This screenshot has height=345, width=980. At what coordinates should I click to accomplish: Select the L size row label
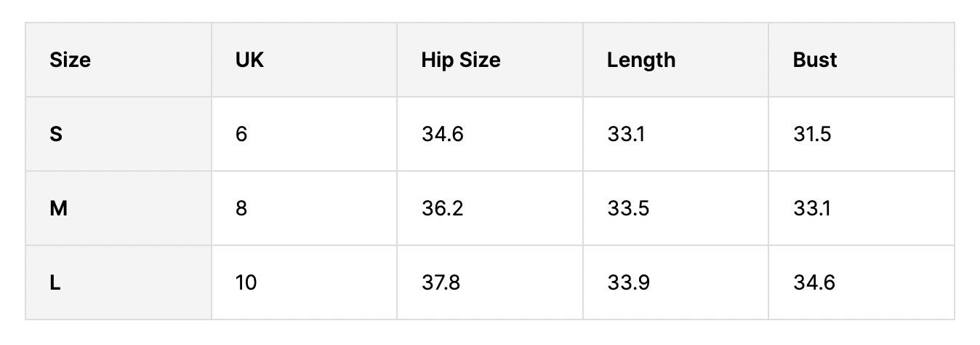(55, 282)
